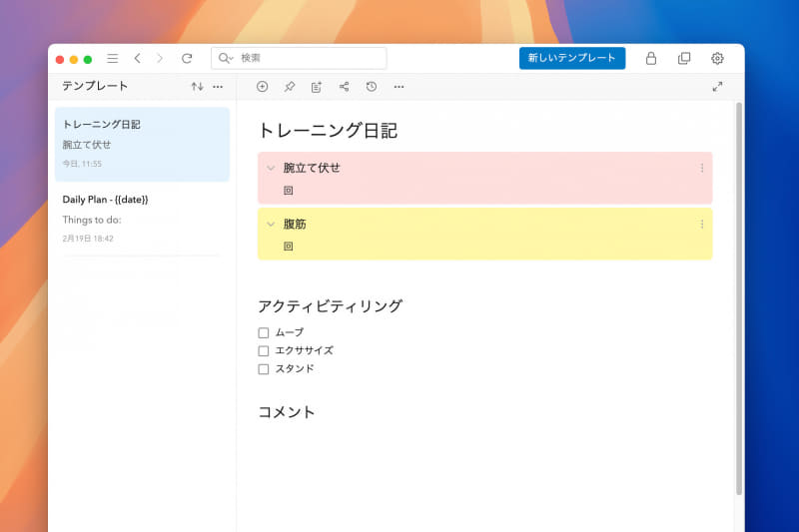
Task: Expand the editor to full screen
Action: tap(717, 87)
